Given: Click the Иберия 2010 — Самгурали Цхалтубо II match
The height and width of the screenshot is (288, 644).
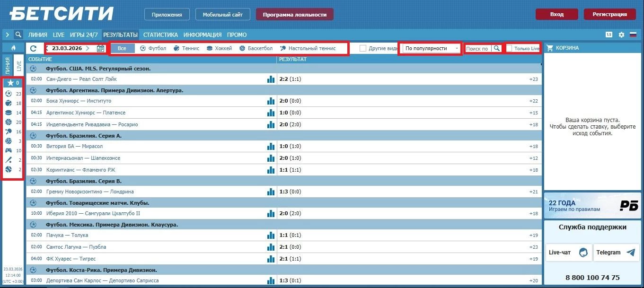Looking at the screenshot, I should point(93,213).
